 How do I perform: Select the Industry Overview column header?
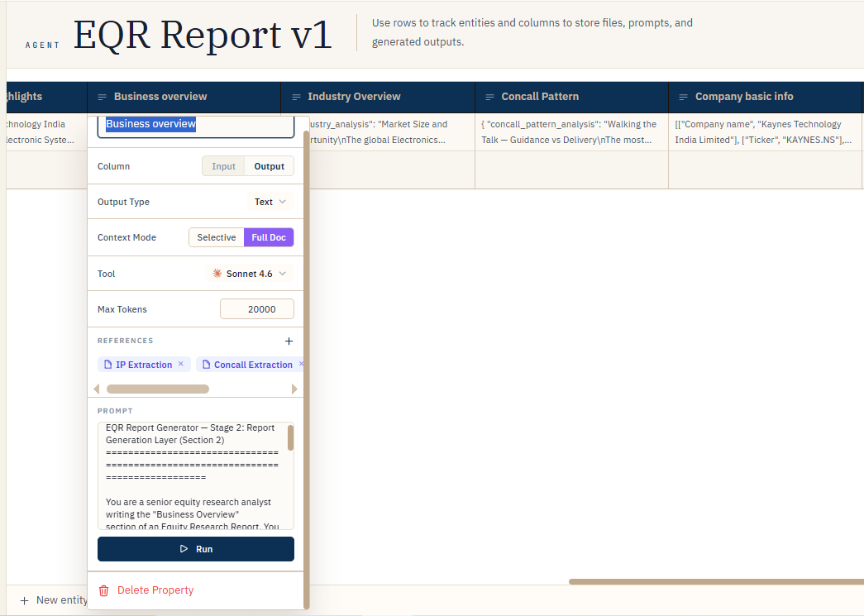tap(378, 97)
